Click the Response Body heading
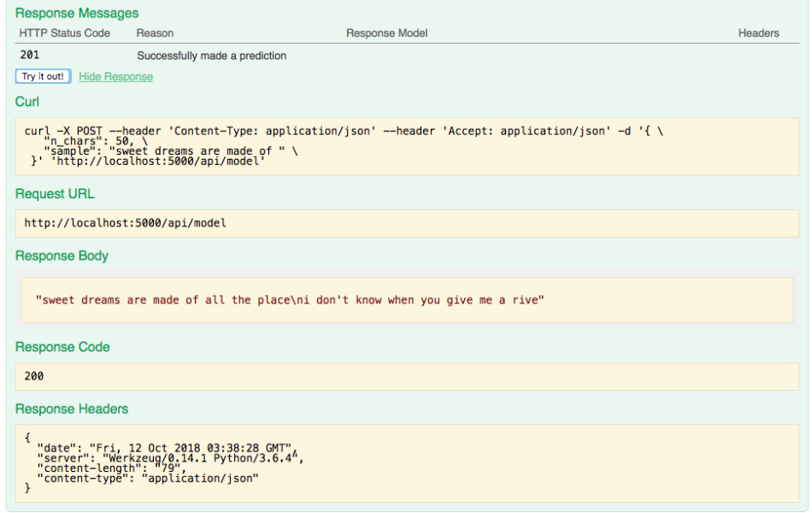The width and height of the screenshot is (812, 513). coord(62,256)
